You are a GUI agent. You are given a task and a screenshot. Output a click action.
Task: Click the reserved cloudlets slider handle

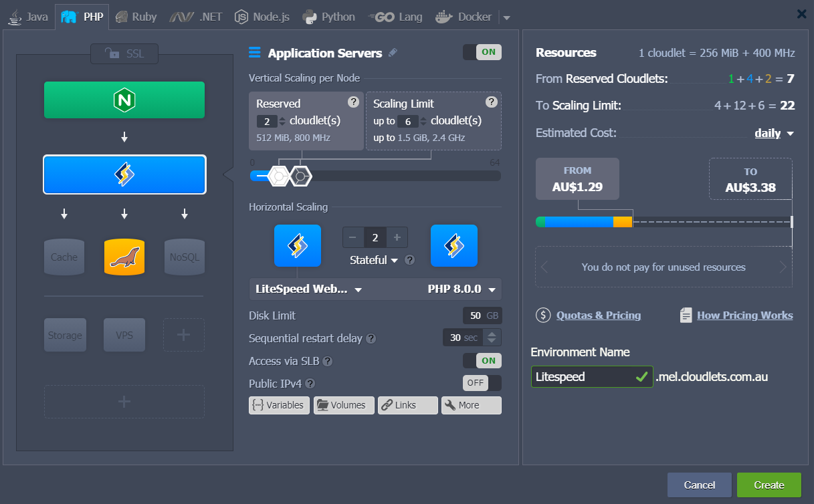278,176
